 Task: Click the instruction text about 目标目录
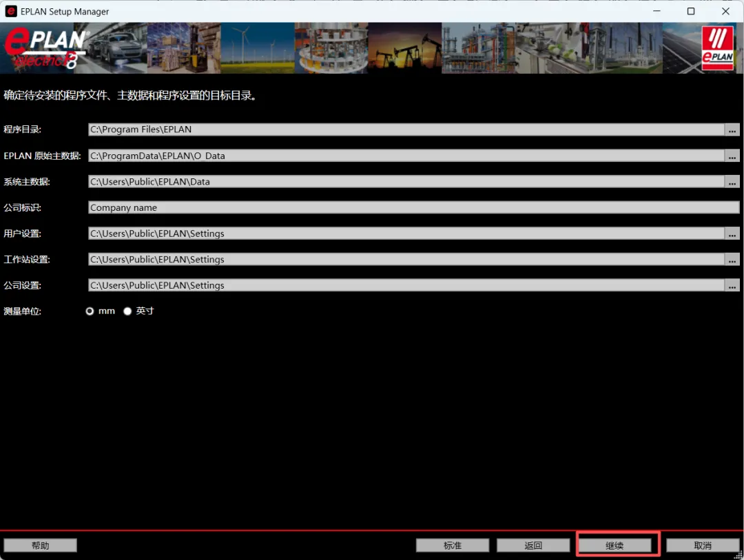130,95
